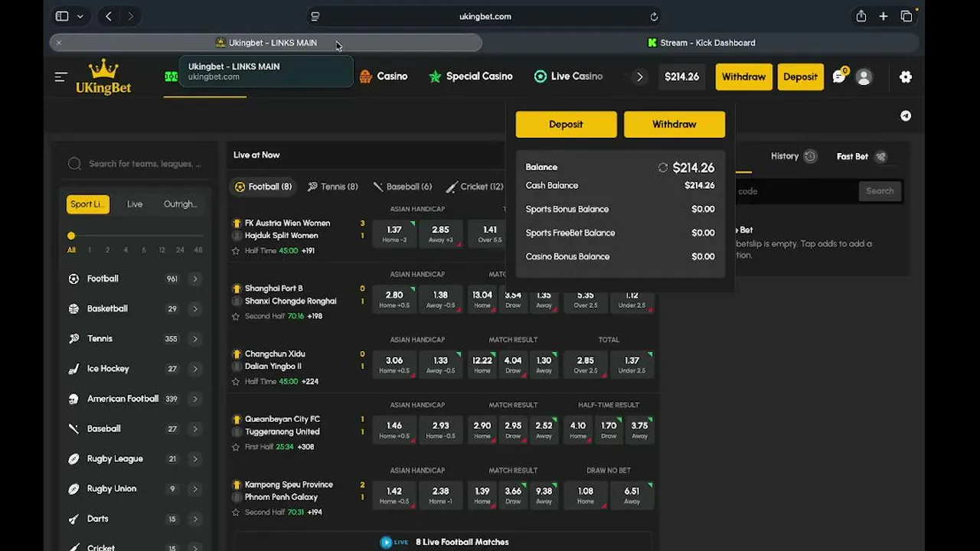Viewport: 980px width, 551px height.
Task: Favorite the FK Austria Wien Women match
Action: coord(236,250)
